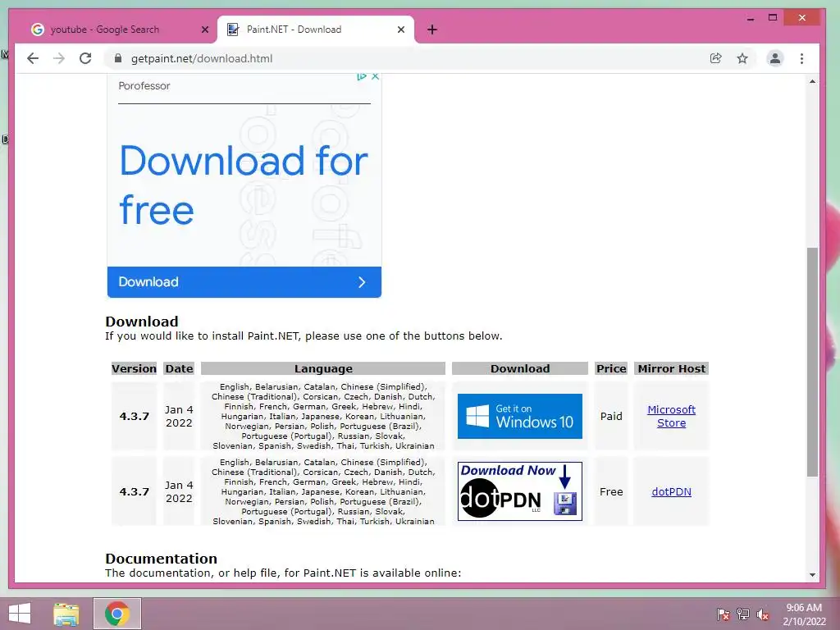Go back using the browser back arrow

[x=33, y=58]
